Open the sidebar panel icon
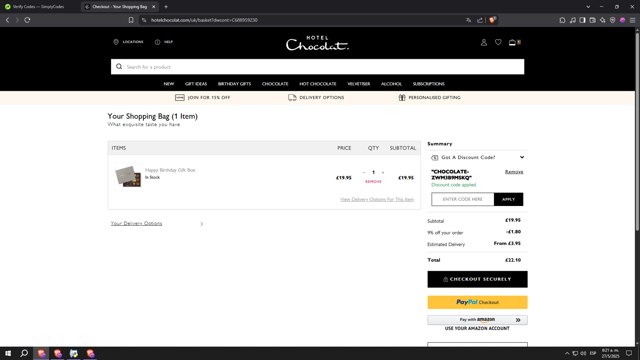Image resolution: width=640 pixels, height=360 pixels. (582, 20)
